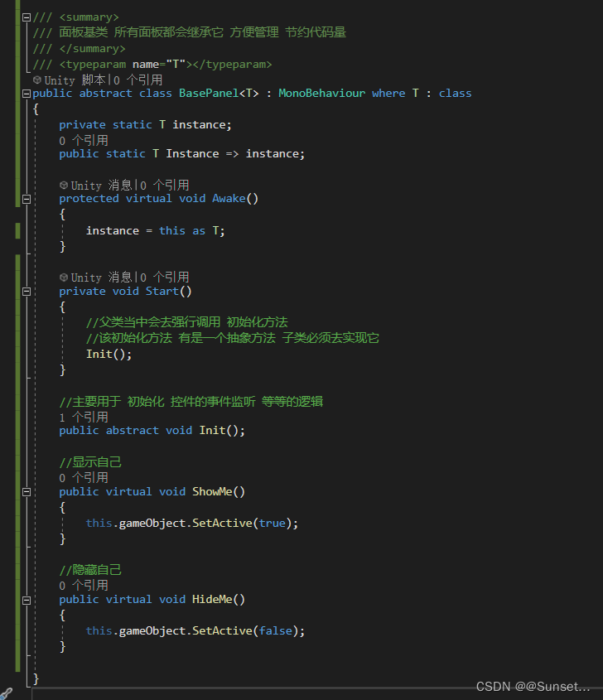The image size is (603, 700).
Task: Click the MonoBehaviour base class name
Action: click(322, 94)
